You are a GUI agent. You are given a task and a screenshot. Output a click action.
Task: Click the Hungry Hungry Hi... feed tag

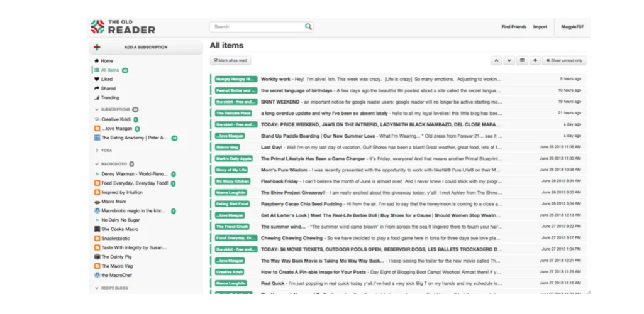click(x=236, y=79)
